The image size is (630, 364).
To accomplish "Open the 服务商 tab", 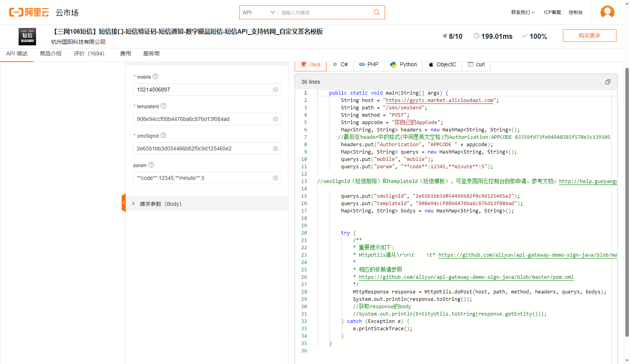I will point(151,53).
